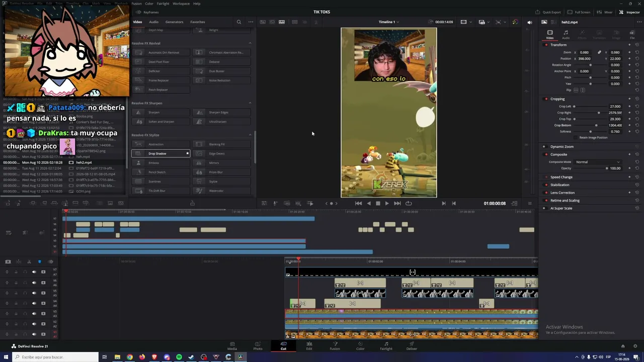Click the Windows search box
644x362 pixels.
pos(55,357)
